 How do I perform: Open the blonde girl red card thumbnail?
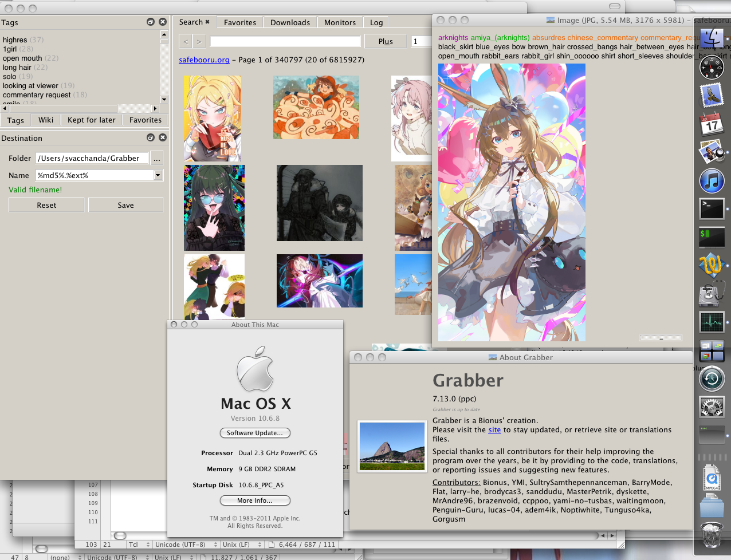click(213, 119)
